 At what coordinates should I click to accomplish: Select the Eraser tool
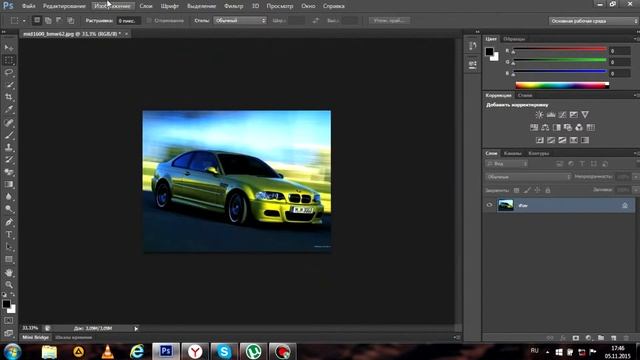[9, 172]
